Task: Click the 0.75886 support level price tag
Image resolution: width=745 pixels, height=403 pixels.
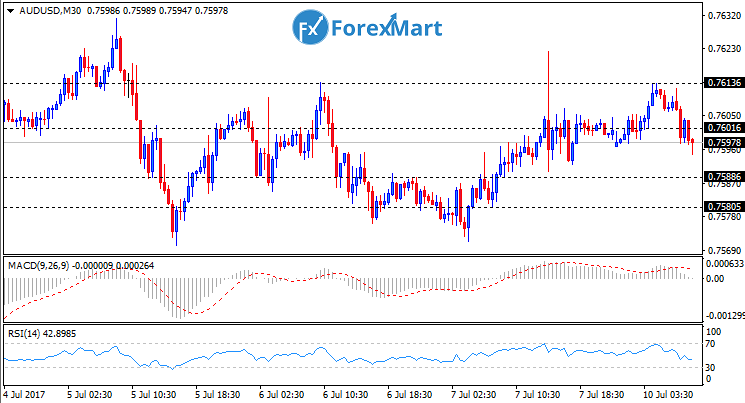Action: point(723,177)
